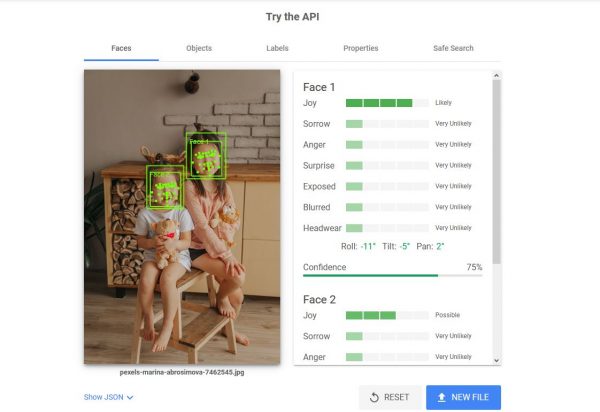Switch to the Labels tab
This screenshot has height=412, width=600.
point(277,48)
